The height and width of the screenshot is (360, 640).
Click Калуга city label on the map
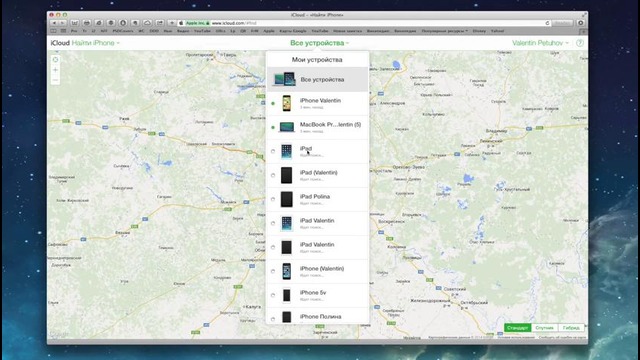tap(252, 307)
